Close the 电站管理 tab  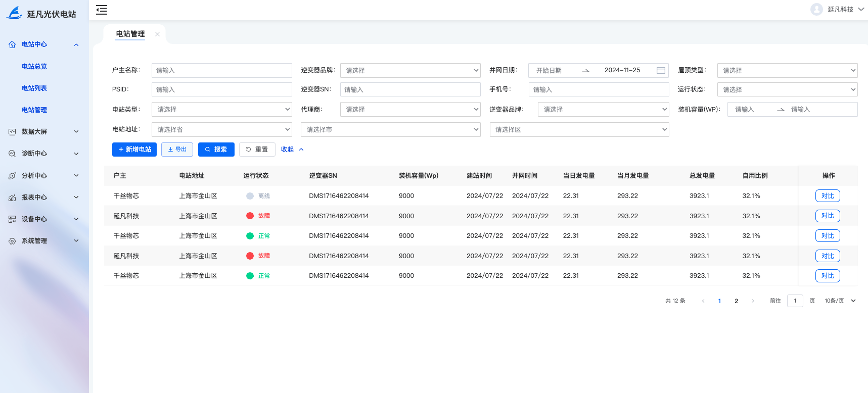pos(157,34)
